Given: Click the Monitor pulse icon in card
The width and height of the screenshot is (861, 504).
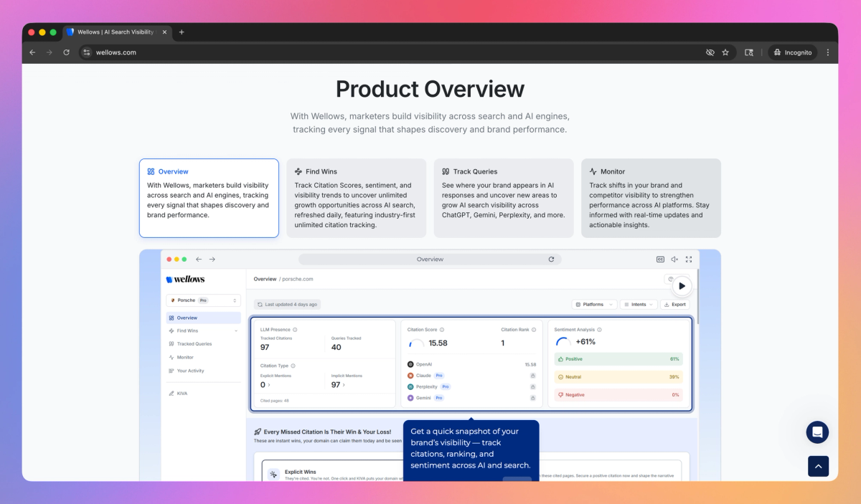Looking at the screenshot, I should point(593,171).
